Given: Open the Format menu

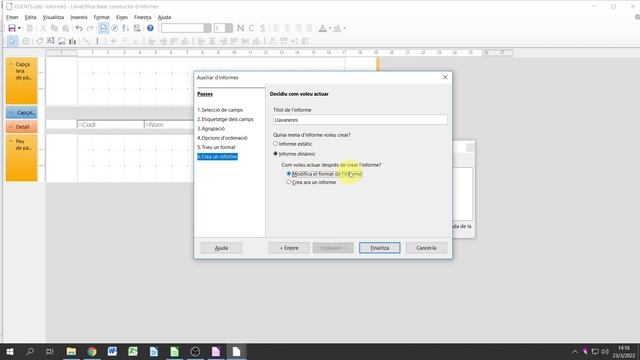Looking at the screenshot, I should click(x=102, y=17).
